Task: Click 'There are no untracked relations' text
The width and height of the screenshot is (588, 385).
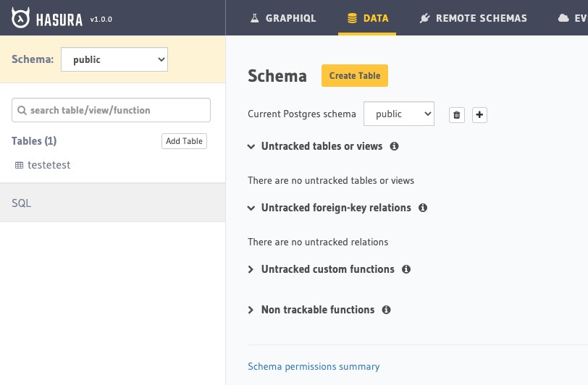Action: [x=318, y=242]
